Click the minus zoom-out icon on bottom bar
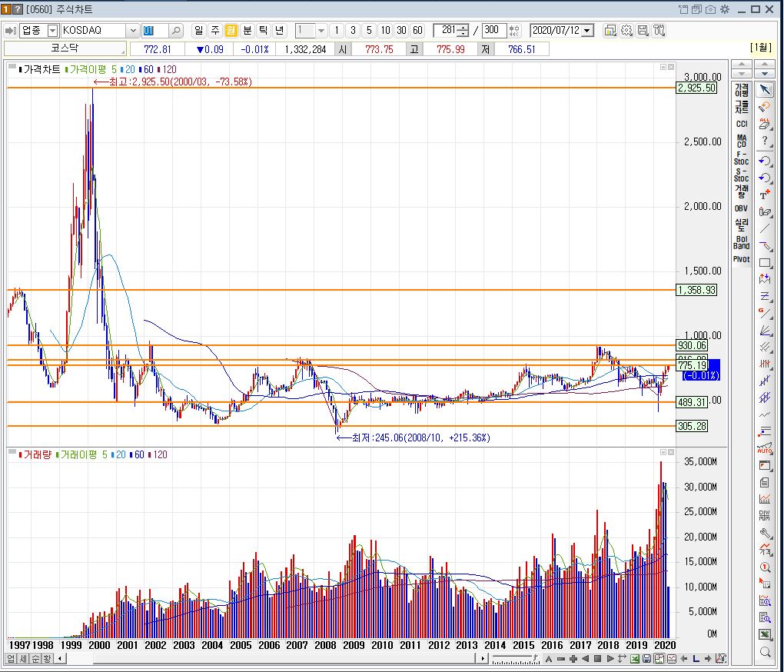This screenshot has height=672, width=784. click(x=561, y=658)
